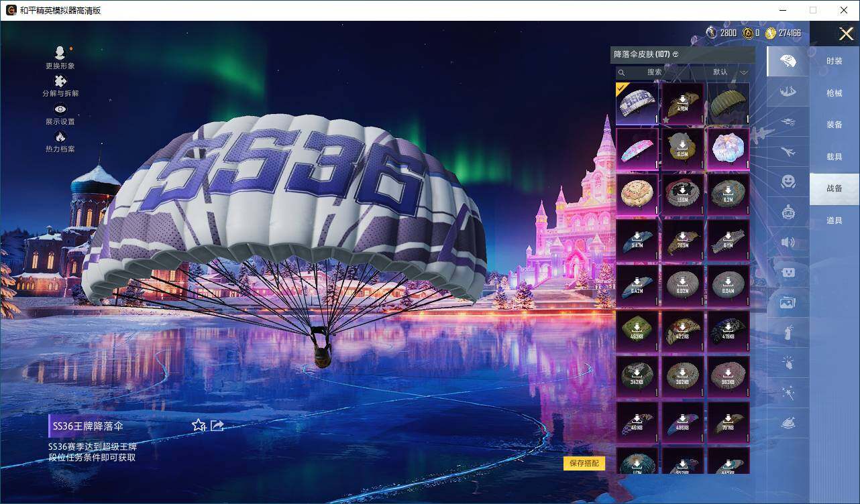
Task: Select the airplane category icon
Action: (788, 151)
